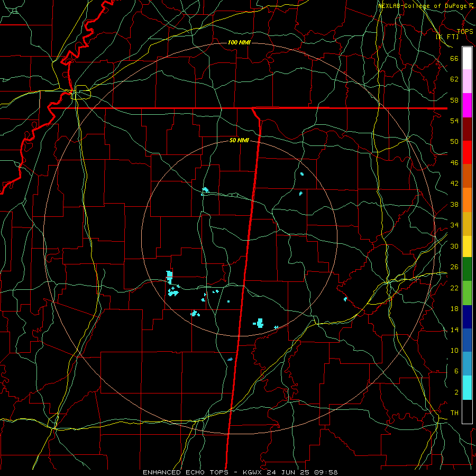Image resolution: width=476 pixels, height=476 pixels.
Task: Click the legend value 38
Action: pos(454,204)
